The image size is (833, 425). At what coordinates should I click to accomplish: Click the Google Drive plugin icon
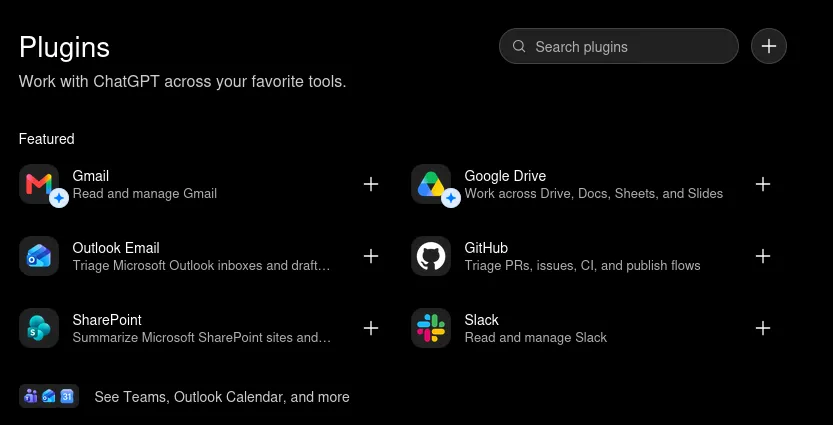431,184
